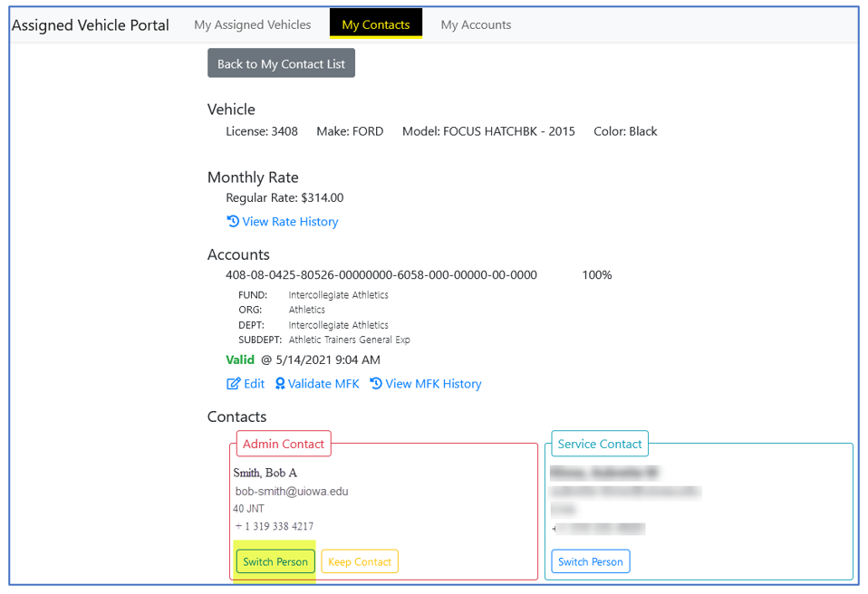Screen dimensions: 868x594
Task: Click the Edit link text for the account
Action: [254, 384]
